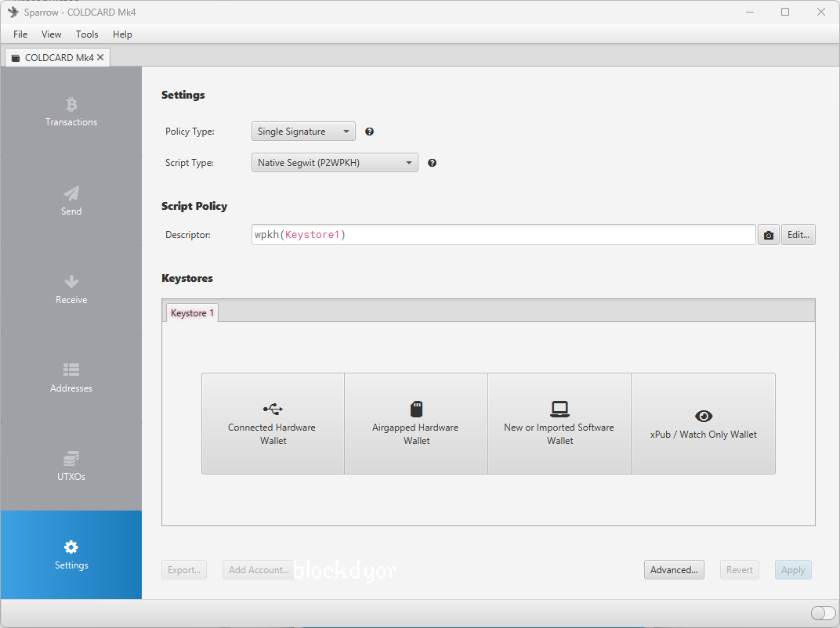
Task: Open the UTXOs view
Action: click(x=71, y=466)
